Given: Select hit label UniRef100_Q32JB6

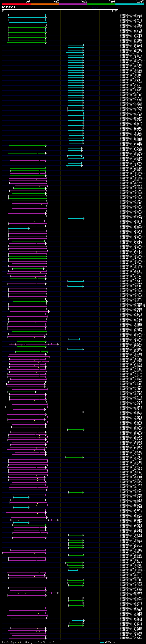Looking at the screenshot, I should point(131,115).
